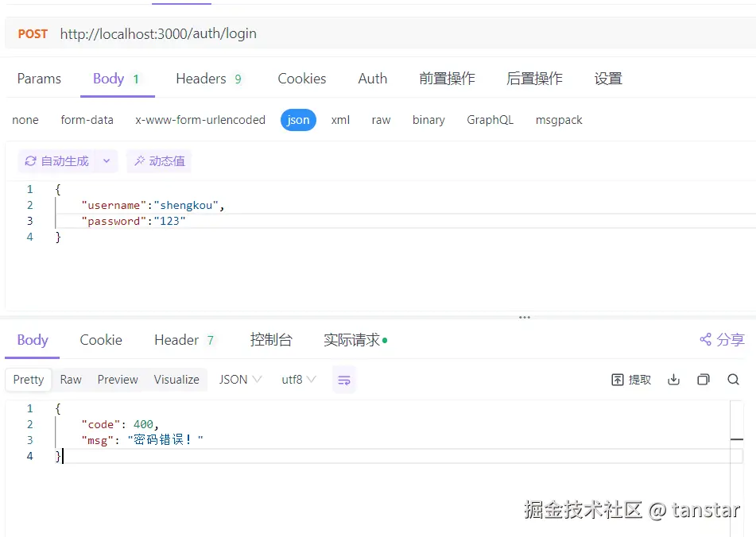Click the "msg" line in response
This screenshot has width=756, height=537.
pos(142,440)
